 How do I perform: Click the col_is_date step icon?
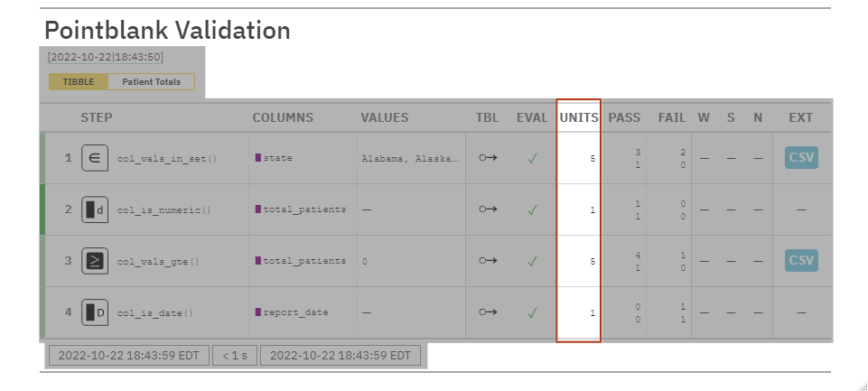[x=95, y=313]
